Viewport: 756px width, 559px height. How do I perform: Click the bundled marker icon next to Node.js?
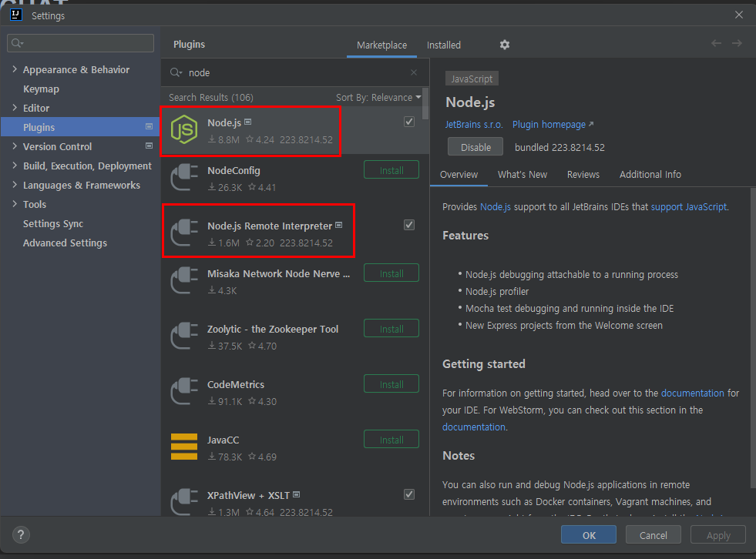click(248, 122)
